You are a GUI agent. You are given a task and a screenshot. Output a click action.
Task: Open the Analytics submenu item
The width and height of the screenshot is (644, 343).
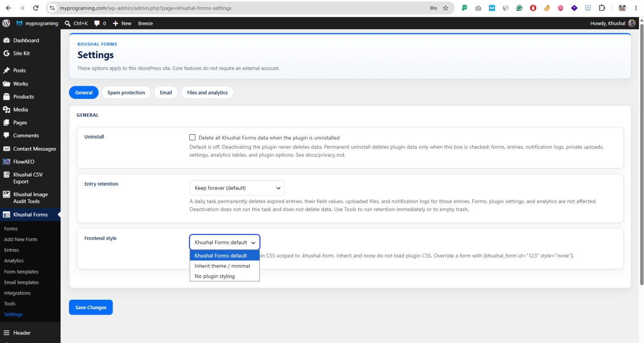point(14,261)
